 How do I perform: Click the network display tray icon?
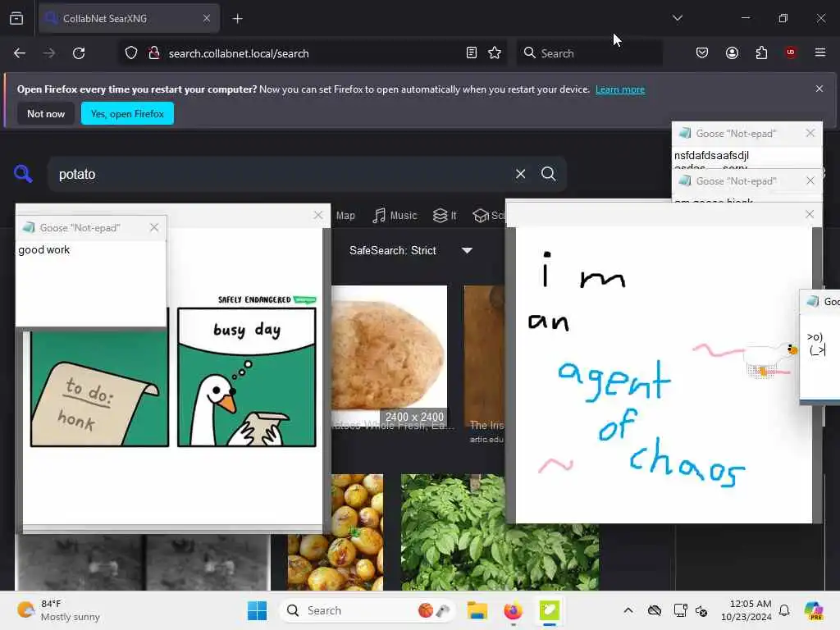(680, 610)
